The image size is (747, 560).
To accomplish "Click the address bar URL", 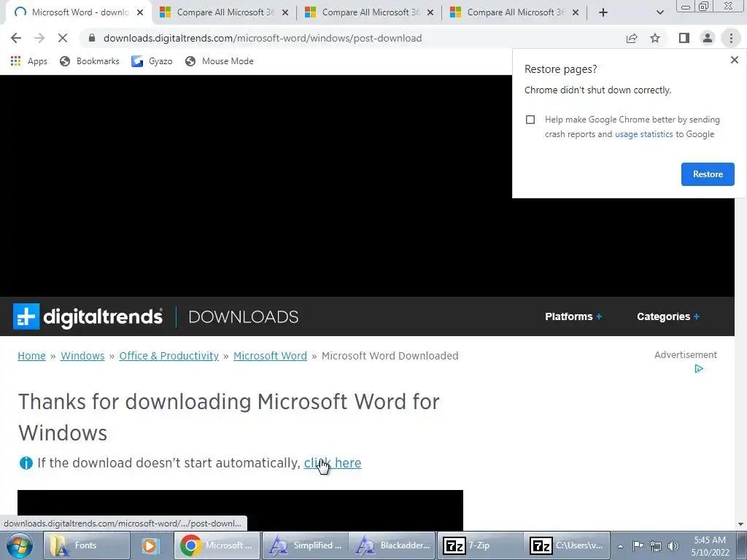I will coord(263,38).
